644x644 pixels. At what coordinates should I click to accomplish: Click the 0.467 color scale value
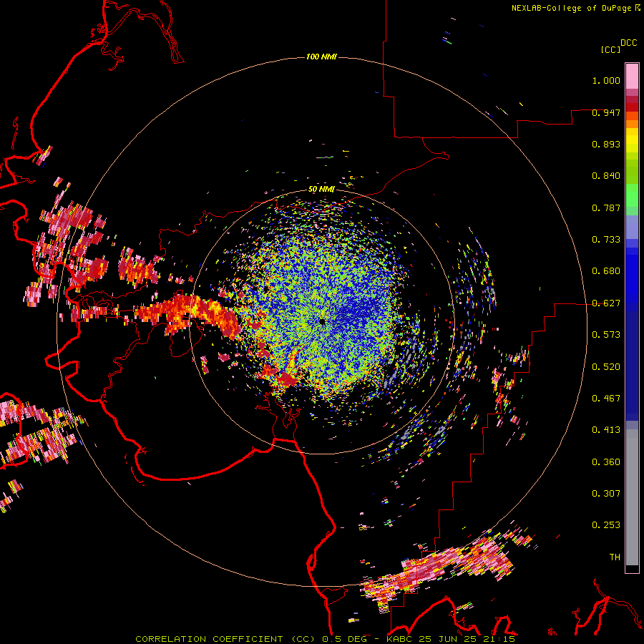click(x=606, y=399)
